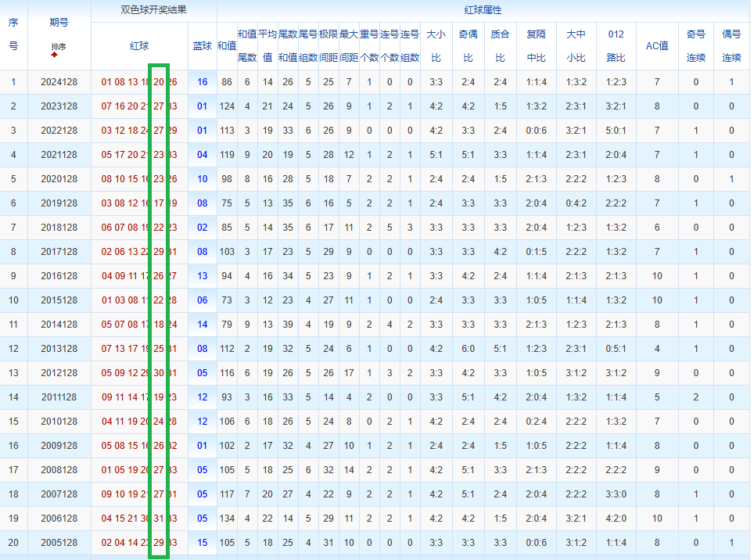Click the 平均值 column header
This screenshot has height=560, width=754.
[x=267, y=46]
